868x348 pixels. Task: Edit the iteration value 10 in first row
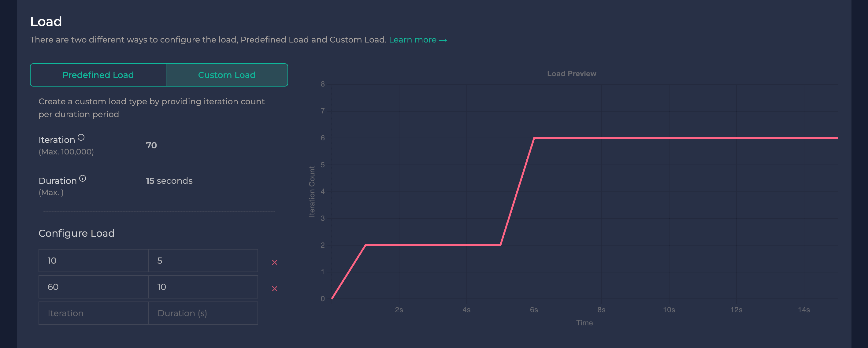(93, 261)
